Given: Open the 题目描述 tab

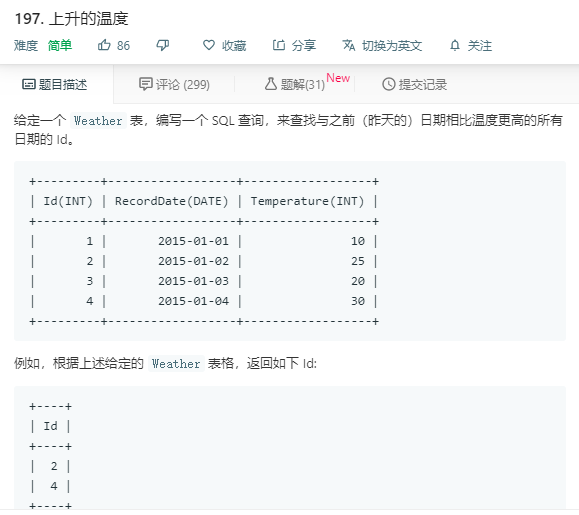Looking at the screenshot, I should (x=55, y=85).
